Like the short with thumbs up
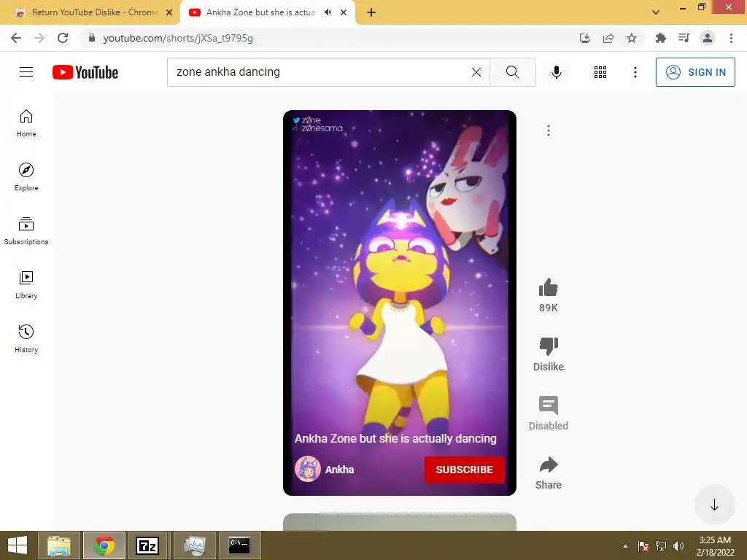747x560 pixels. click(x=549, y=287)
